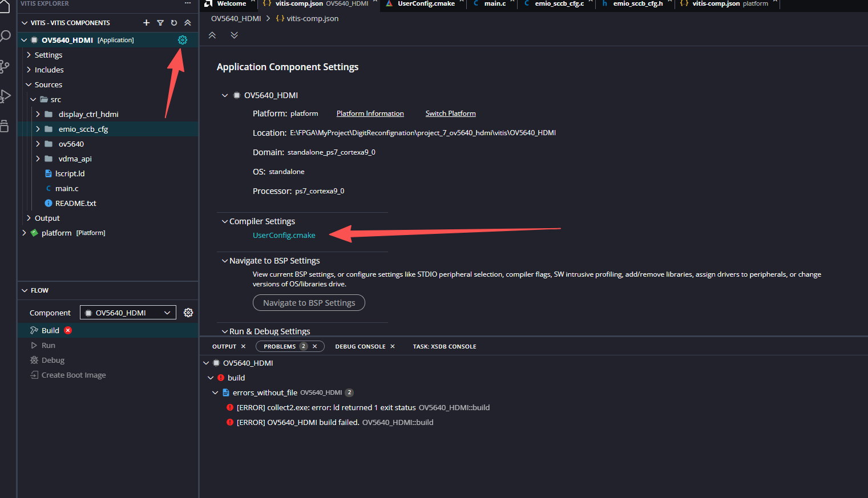Open the Search view in activity bar
The height and width of the screenshot is (498, 868).
(6, 37)
